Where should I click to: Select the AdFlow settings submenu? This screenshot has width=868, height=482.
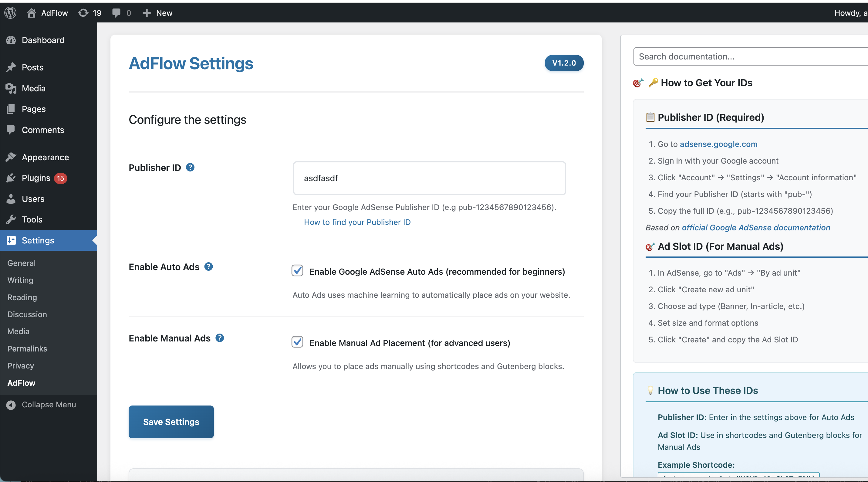coord(21,383)
